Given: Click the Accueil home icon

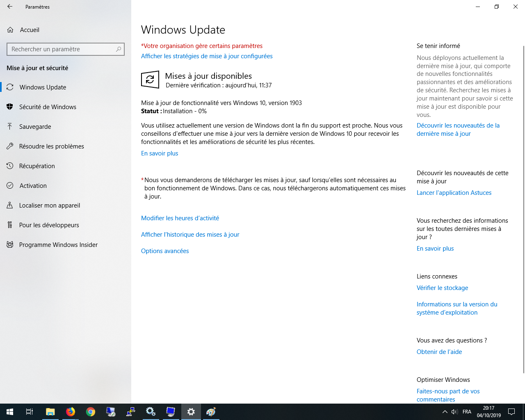Looking at the screenshot, I should pos(10,30).
